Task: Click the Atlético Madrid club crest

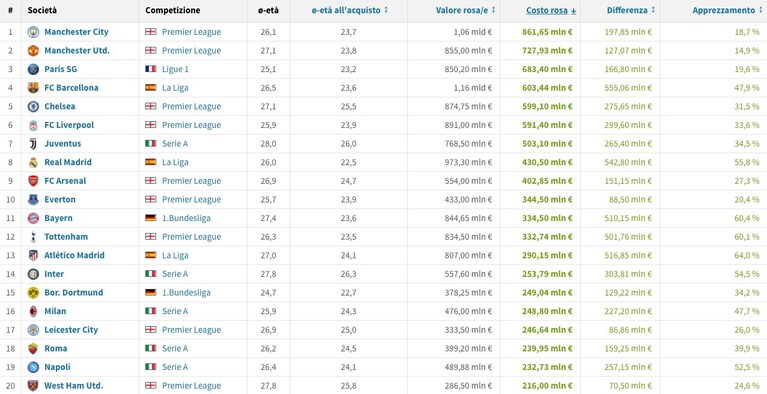Action: click(x=33, y=255)
